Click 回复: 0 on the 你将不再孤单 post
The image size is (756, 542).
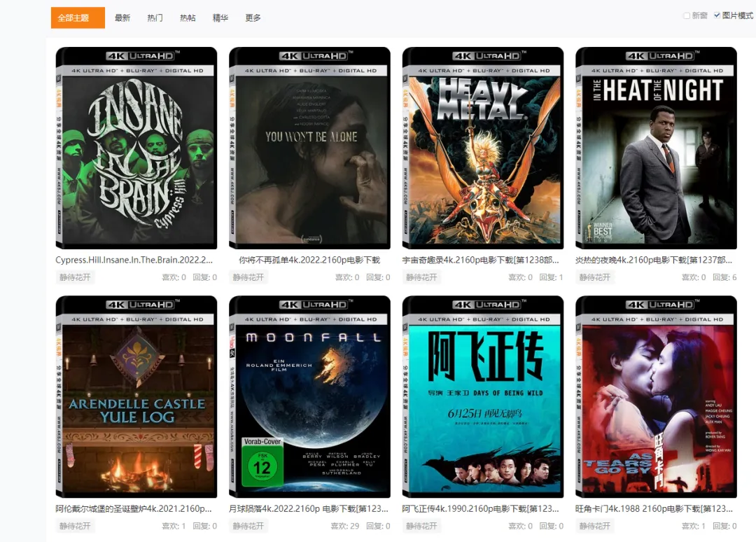(378, 277)
